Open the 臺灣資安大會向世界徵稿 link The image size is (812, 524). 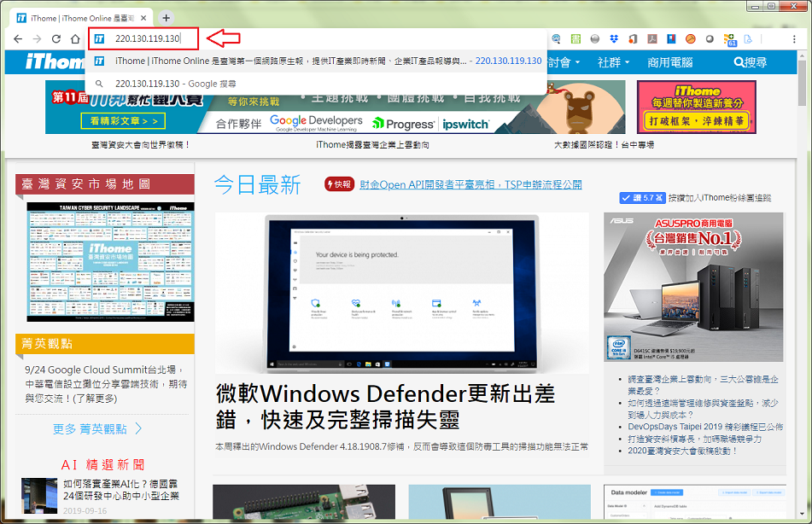140,145
